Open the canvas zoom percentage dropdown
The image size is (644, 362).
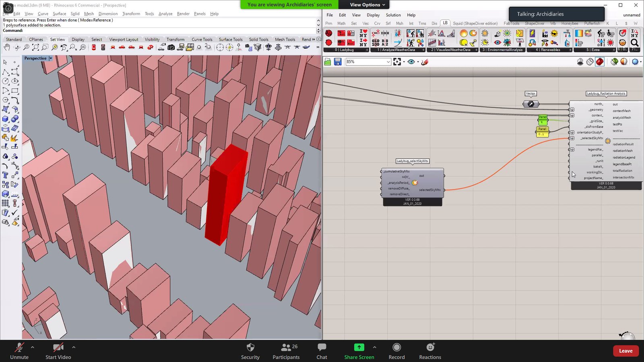[388, 62]
